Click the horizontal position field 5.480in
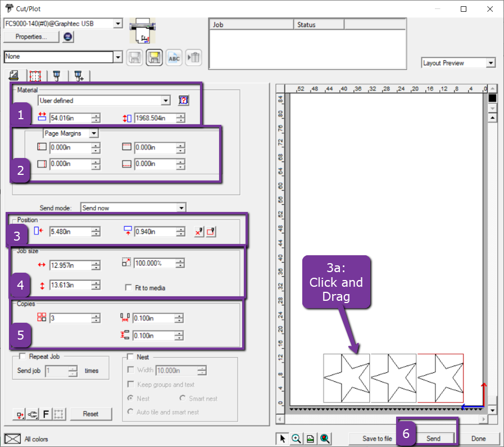Screen dimensions: 504x447 click(71, 232)
